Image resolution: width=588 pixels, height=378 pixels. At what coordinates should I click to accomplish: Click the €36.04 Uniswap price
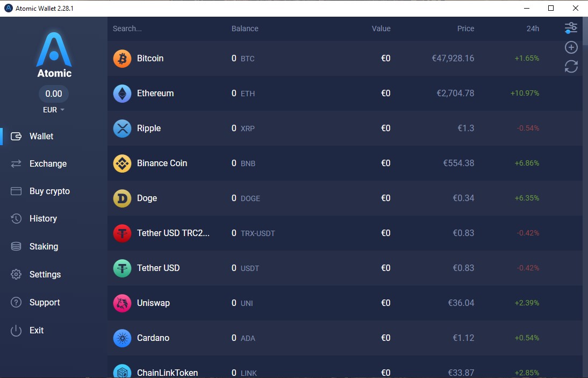[461, 303]
